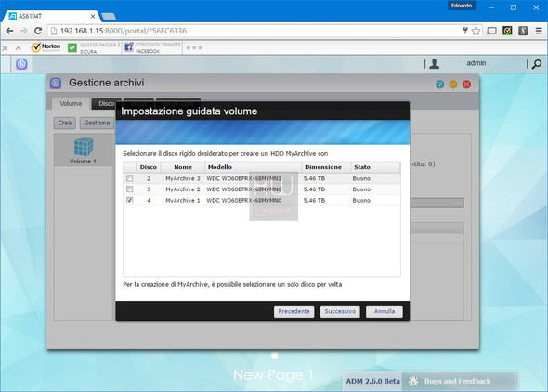Close Gestione archivi with red button

[x=466, y=85]
